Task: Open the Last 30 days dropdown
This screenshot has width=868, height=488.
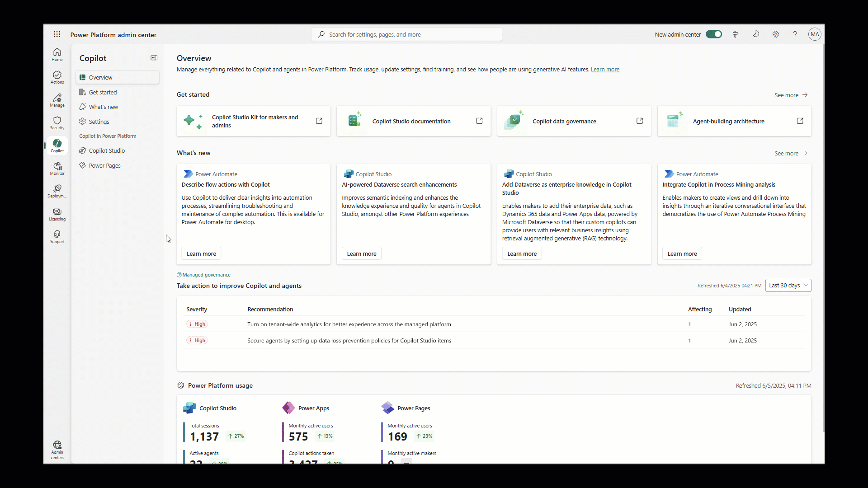Action: pos(788,286)
